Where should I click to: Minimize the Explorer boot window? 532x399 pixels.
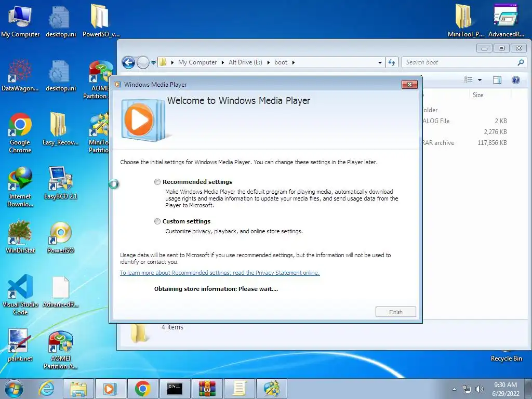tap(485, 48)
